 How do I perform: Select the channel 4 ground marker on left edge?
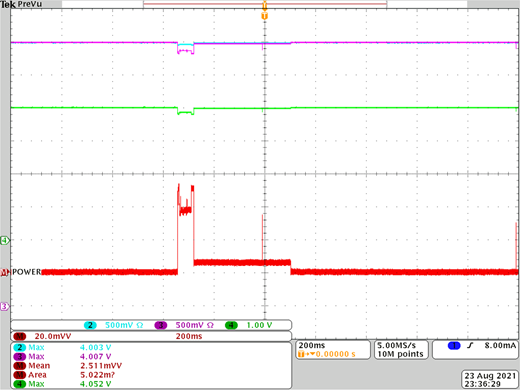coord(5,240)
